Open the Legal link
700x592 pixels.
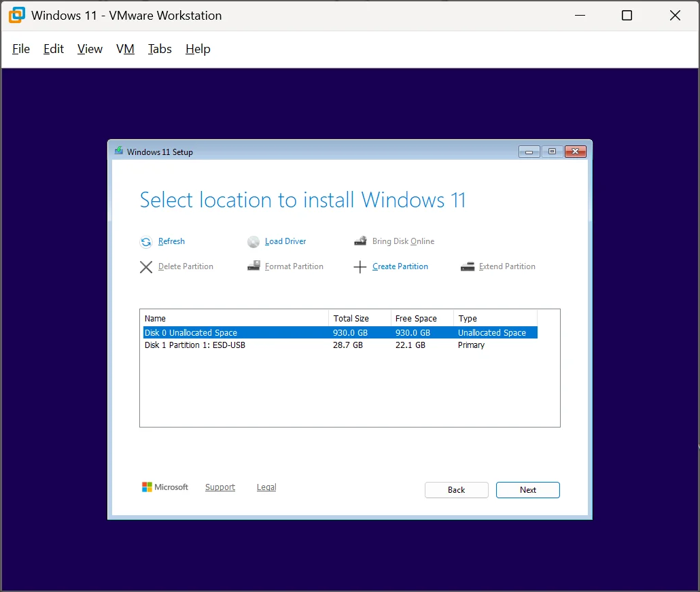pyautogui.click(x=266, y=487)
